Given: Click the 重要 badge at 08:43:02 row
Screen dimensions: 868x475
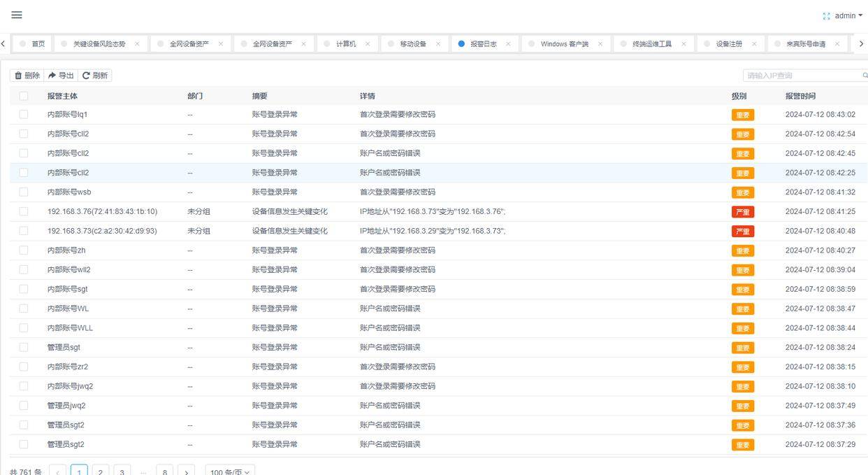Looking at the screenshot, I should [x=743, y=115].
